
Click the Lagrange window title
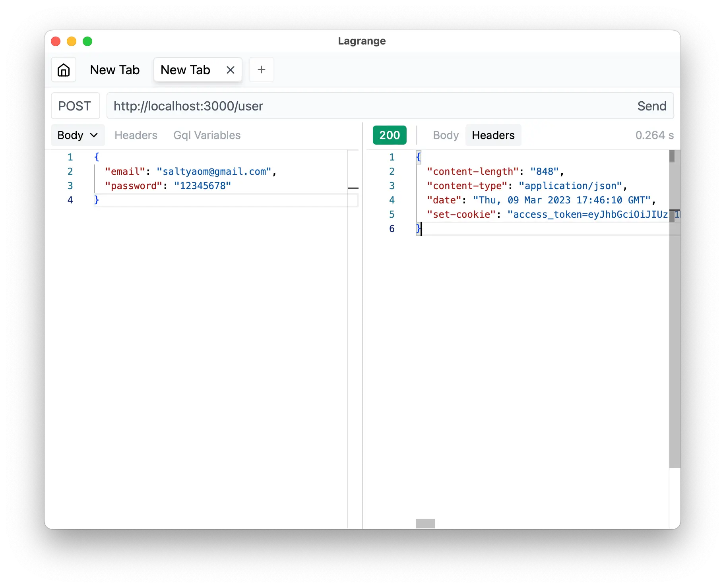click(362, 41)
